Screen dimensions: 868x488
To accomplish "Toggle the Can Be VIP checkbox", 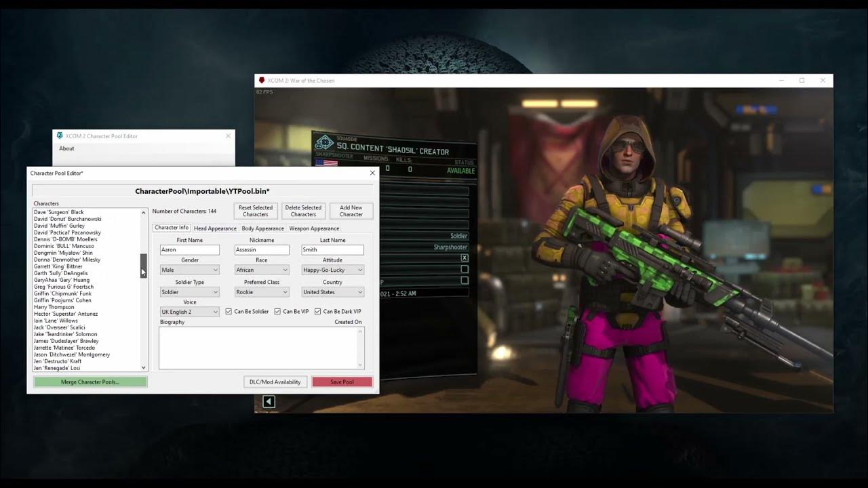I will click(x=277, y=311).
